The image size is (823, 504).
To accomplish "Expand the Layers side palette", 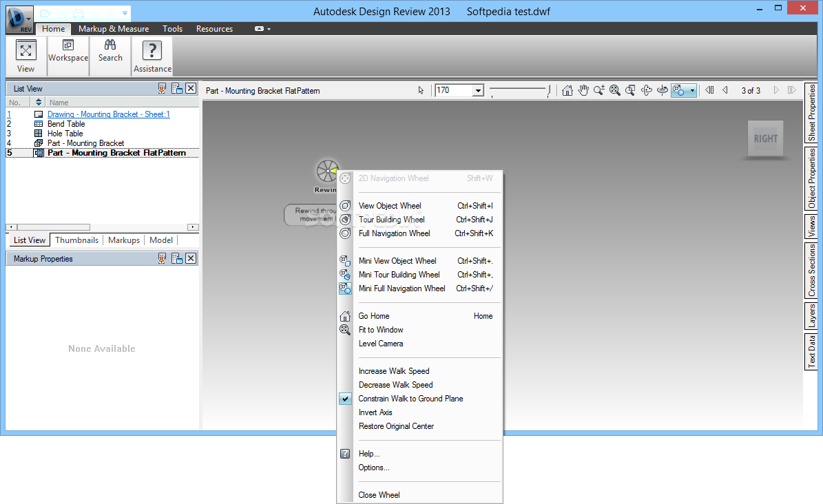I will tap(811, 315).
